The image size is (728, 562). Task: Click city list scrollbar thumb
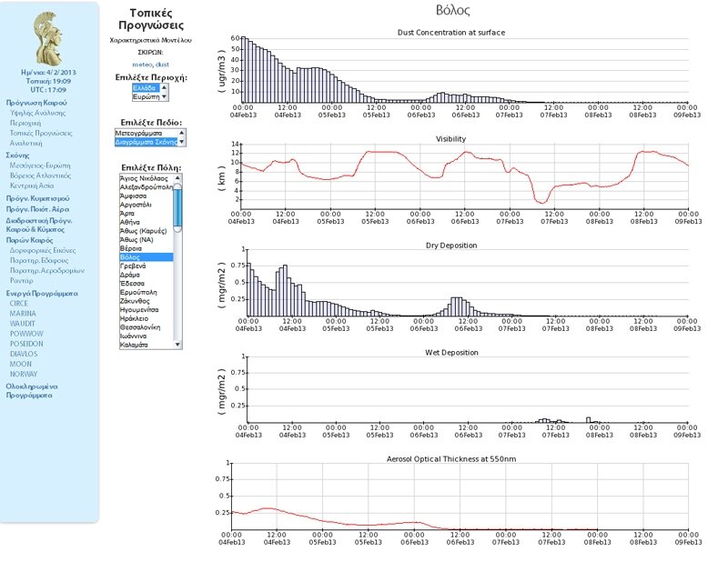[177, 207]
